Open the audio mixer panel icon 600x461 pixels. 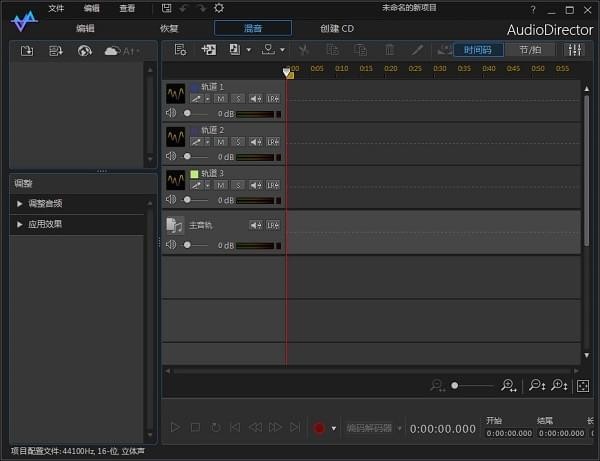574,49
